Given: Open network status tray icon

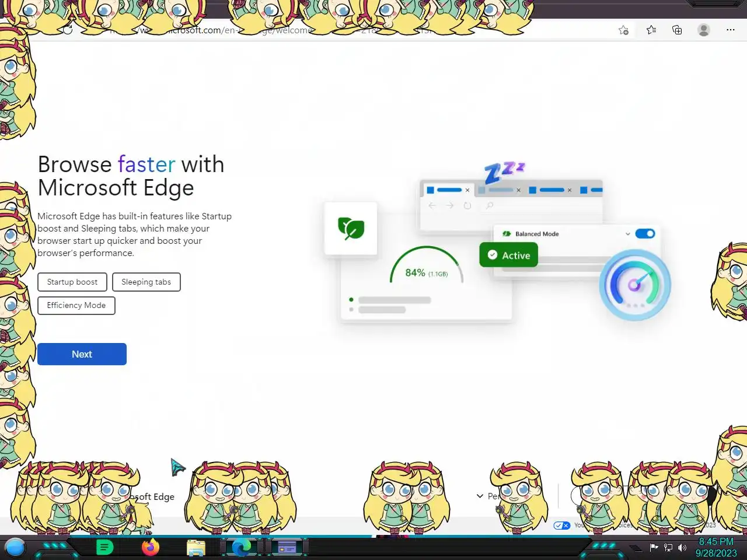Looking at the screenshot, I should (668, 547).
